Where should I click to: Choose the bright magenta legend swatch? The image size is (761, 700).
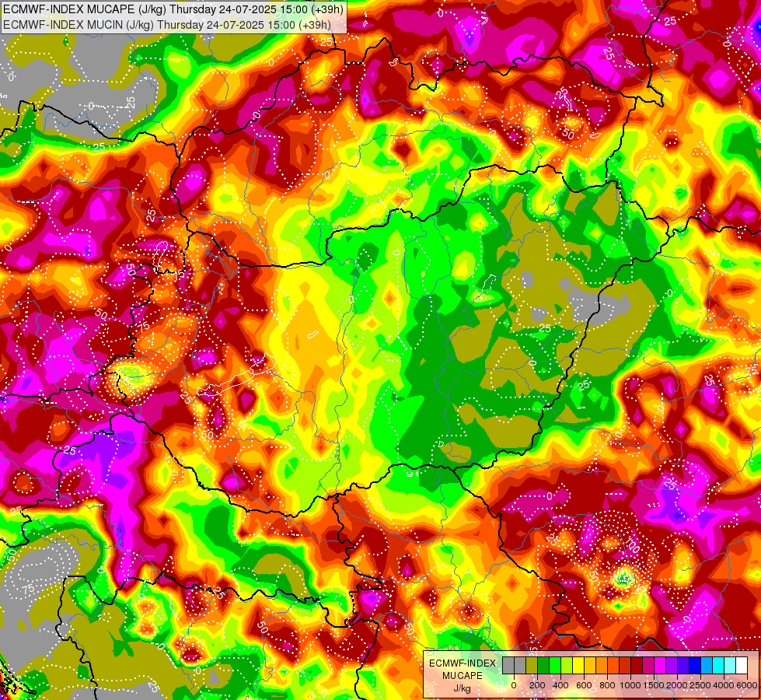pos(660,665)
